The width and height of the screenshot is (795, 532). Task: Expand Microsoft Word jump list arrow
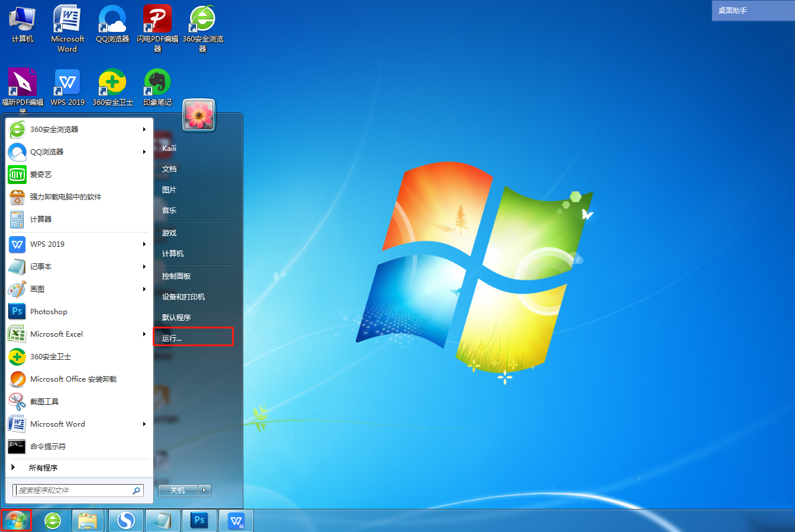tap(144, 424)
